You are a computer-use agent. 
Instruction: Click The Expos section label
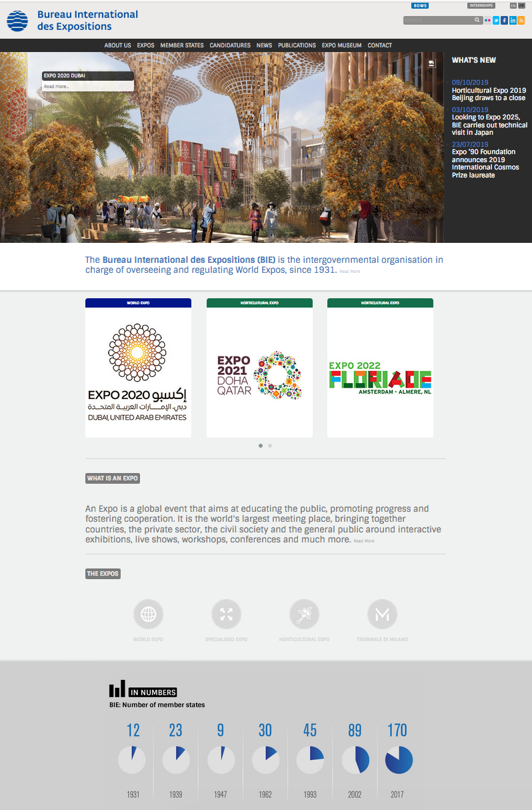click(x=103, y=574)
